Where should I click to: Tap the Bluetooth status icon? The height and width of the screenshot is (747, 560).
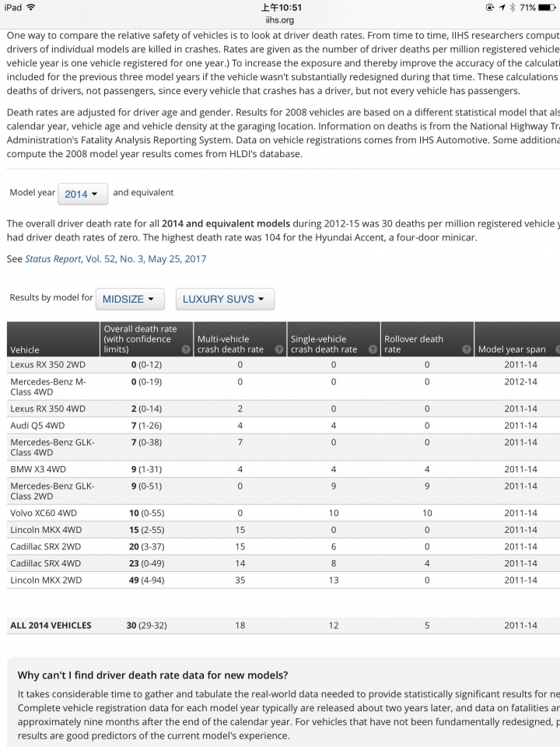coord(513,7)
